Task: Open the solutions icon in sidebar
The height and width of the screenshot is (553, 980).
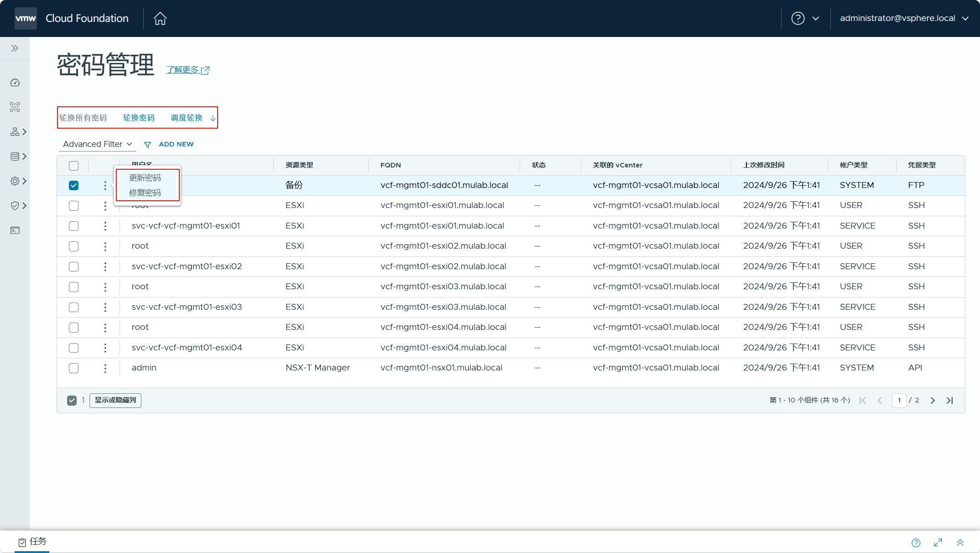Action: [x=15, y=107]
